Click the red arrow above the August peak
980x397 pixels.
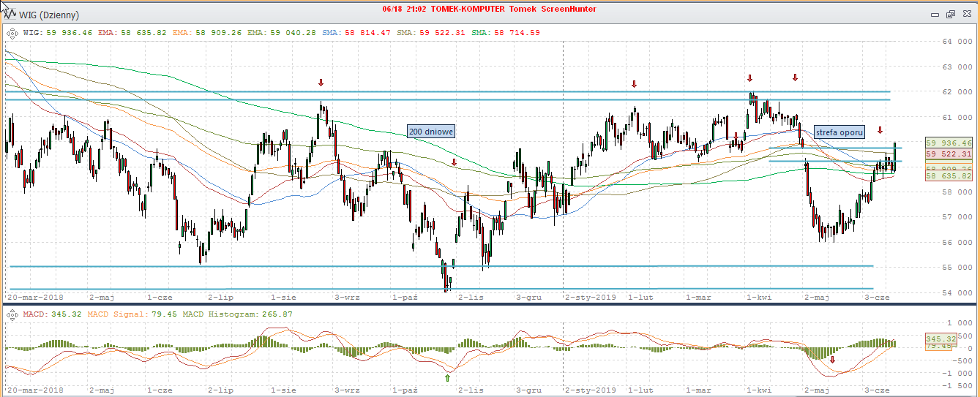[321, 83]
